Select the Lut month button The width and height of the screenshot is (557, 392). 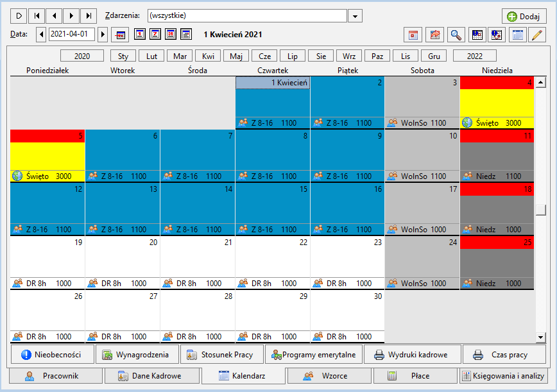(x=151, y=56)
